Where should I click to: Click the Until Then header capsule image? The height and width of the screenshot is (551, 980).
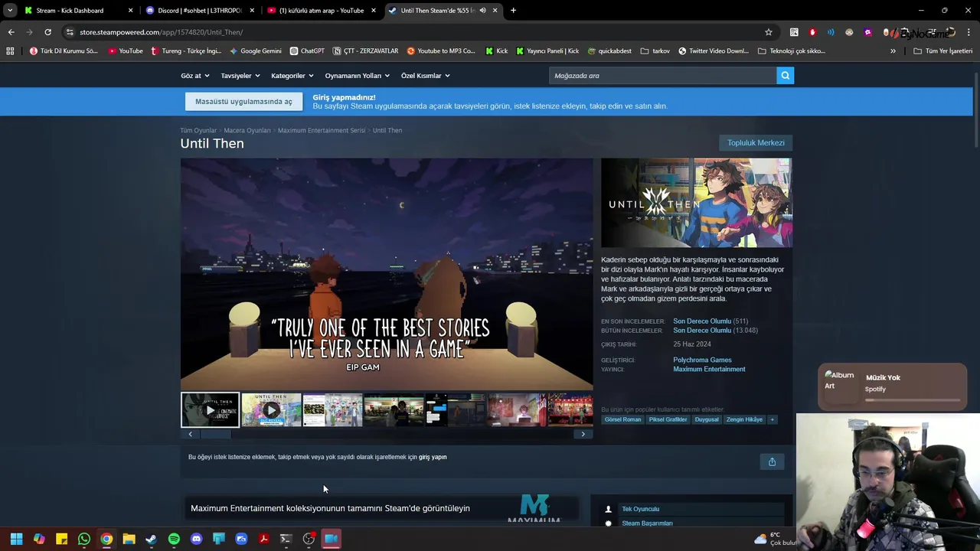(696, 203)
